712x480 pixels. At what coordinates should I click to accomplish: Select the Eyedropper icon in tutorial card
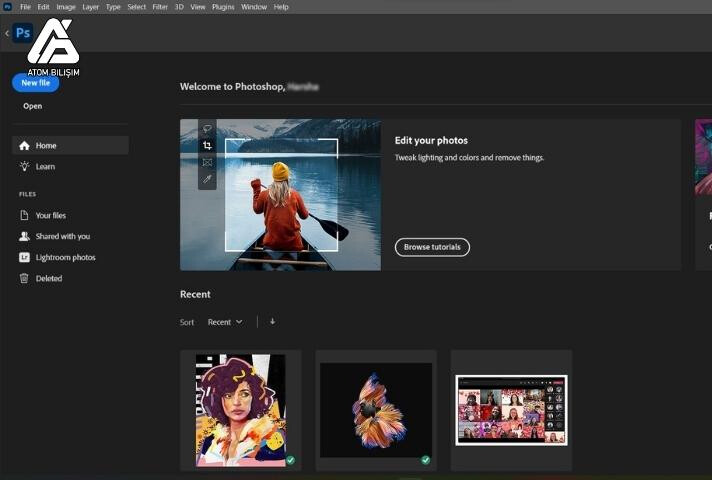[x=207, y=179]
